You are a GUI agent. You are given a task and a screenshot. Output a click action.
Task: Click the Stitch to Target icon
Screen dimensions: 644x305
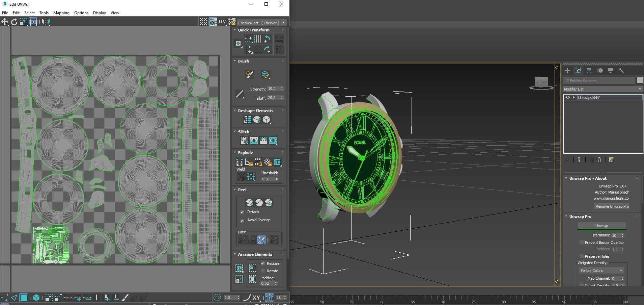tap(245, 140)
